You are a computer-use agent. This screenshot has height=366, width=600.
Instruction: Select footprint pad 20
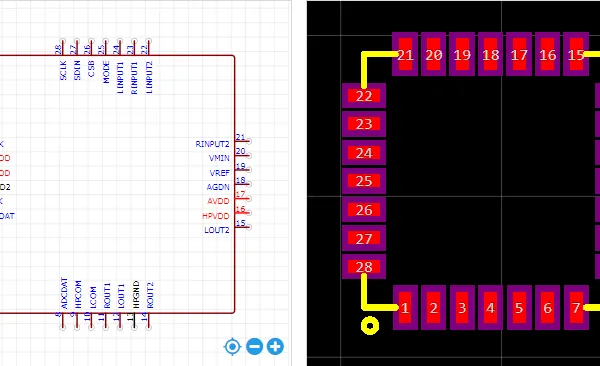(x=434, y=54)
